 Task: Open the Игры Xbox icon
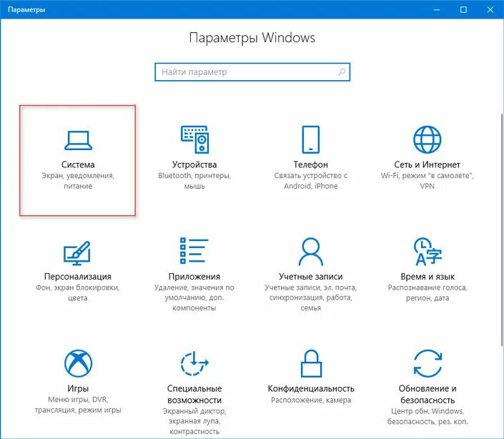click(78, 363)
